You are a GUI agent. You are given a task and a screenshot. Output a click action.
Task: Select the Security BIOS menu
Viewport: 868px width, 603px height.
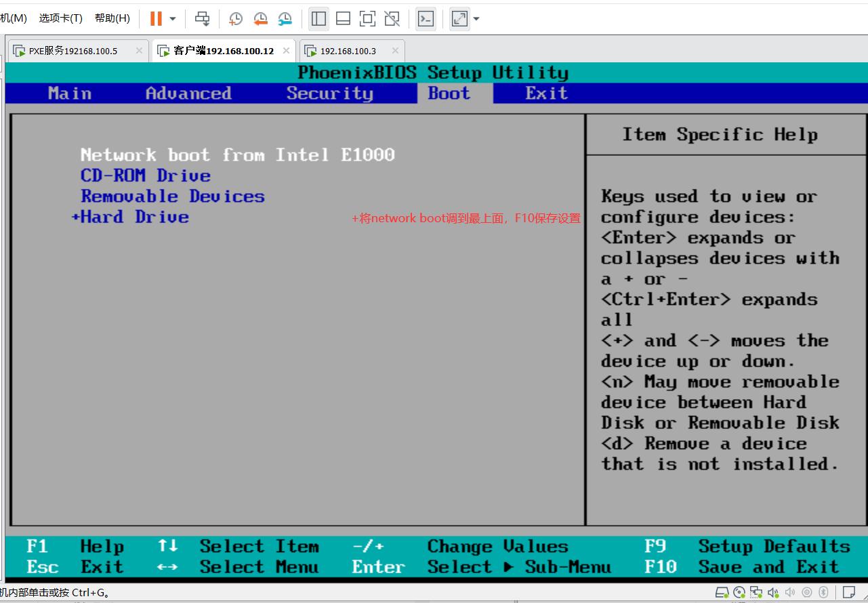tap(329, 93)
